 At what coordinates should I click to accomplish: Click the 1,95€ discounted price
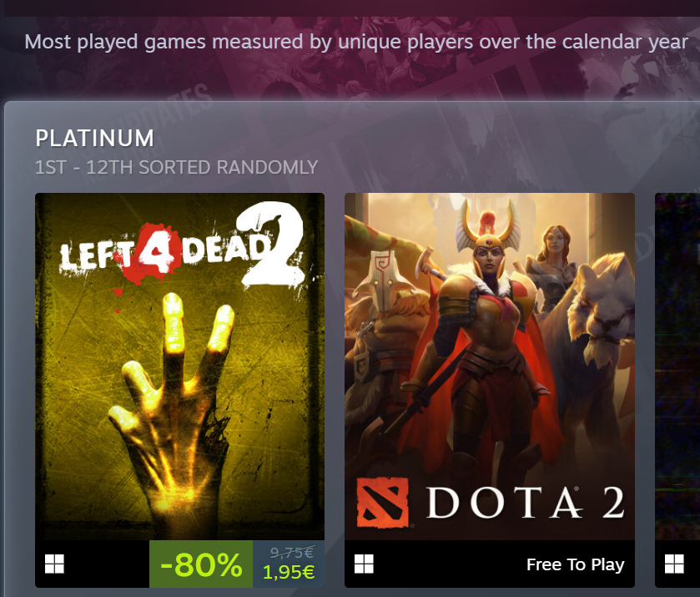point(289,572)
